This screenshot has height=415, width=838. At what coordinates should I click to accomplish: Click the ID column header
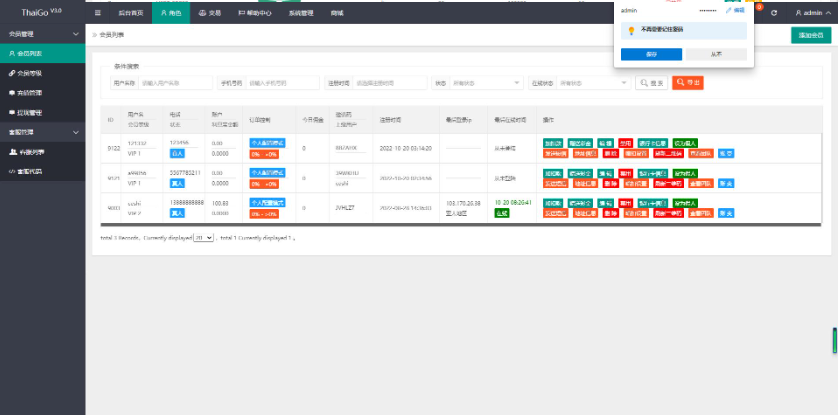coord(110,120)
